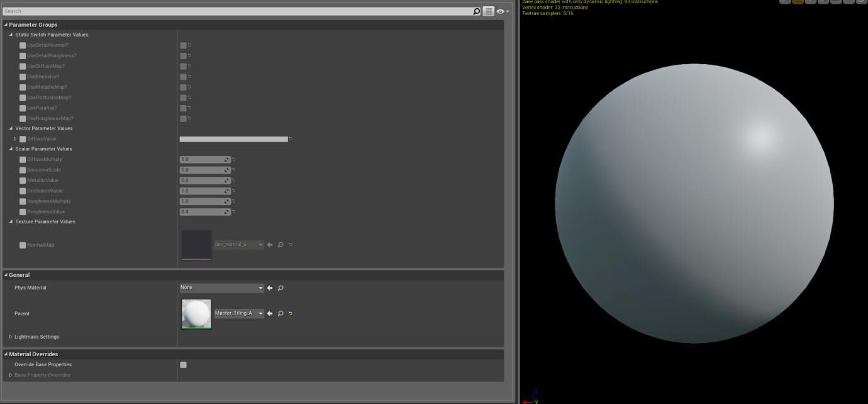Enable override for UseMetallicMap? parameter
The height and width of the screenshot is (404, 868).
[x=23, y=87]
